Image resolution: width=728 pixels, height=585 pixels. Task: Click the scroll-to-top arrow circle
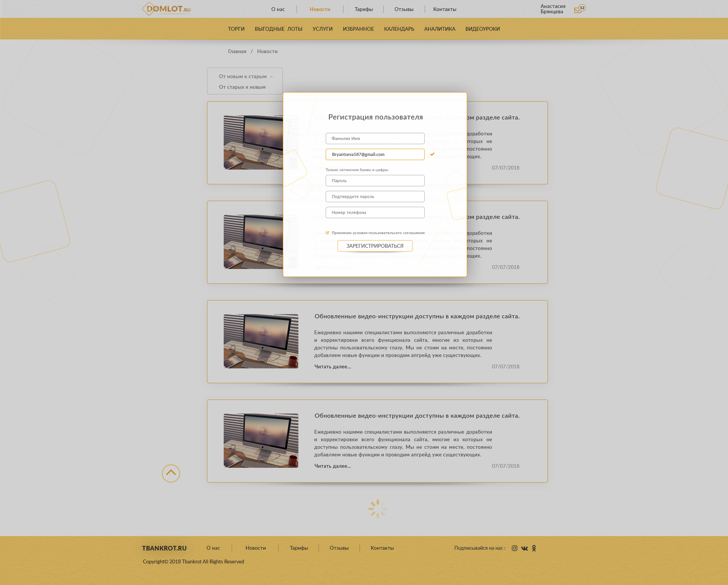pyautogui.click(x=171, y=473)
